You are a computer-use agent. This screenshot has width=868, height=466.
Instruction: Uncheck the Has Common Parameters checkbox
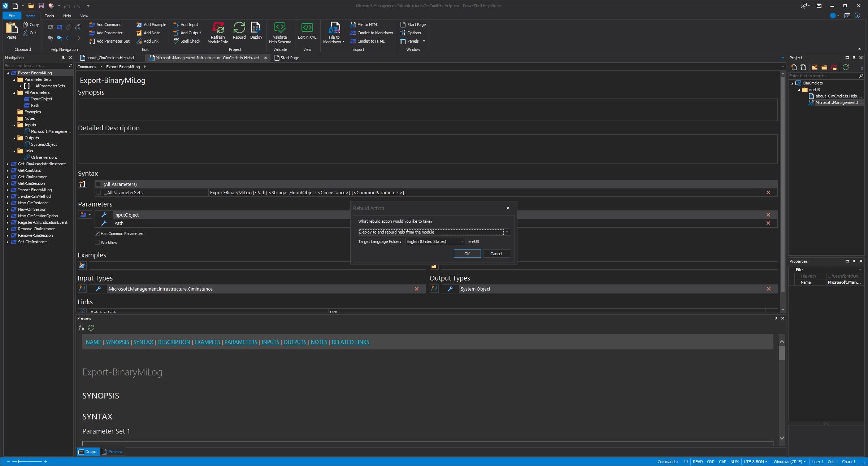pyautogui.click(x=97, y=234)
